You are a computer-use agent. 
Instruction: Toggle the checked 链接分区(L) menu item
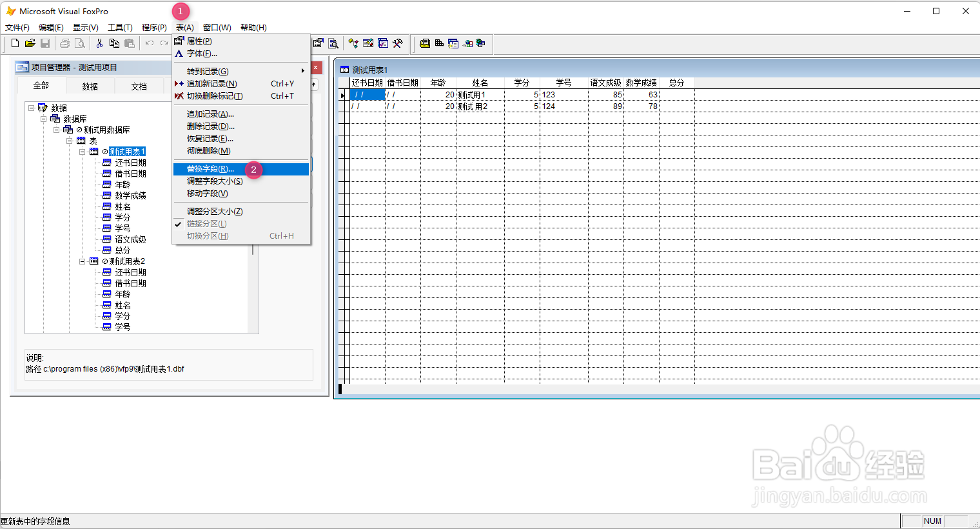[241, 223]
